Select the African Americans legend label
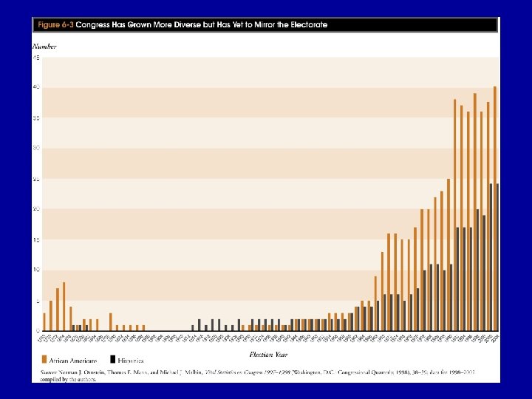532x399 pixels. tap(73, 361)
